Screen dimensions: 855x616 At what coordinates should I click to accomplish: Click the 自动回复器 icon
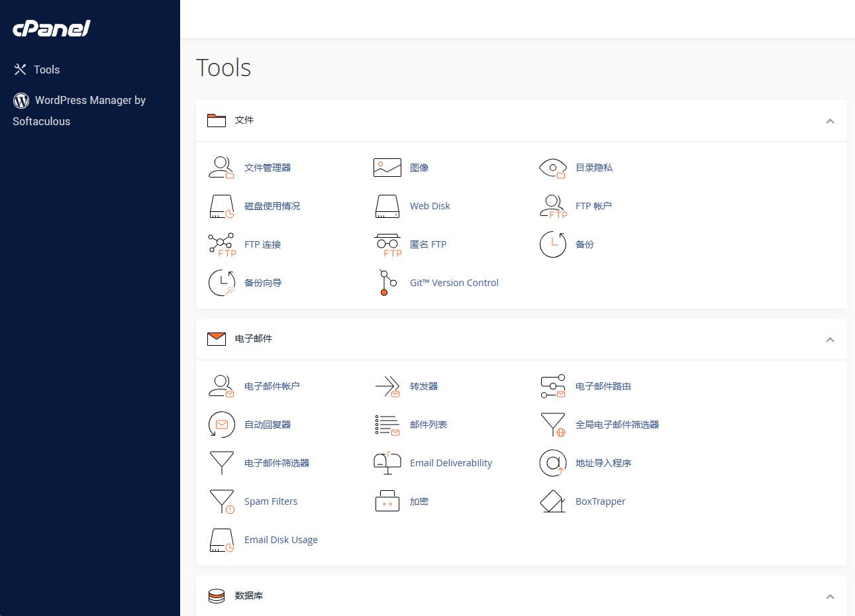[x=222, y=425]
